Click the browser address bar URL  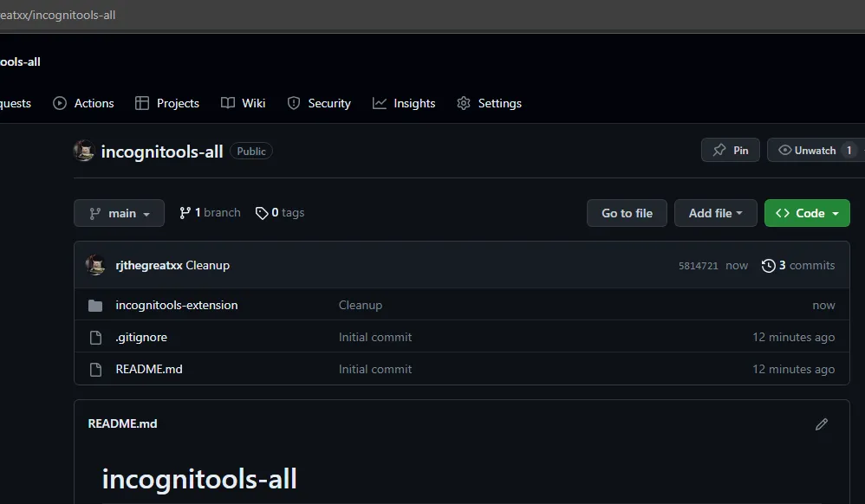57,15
